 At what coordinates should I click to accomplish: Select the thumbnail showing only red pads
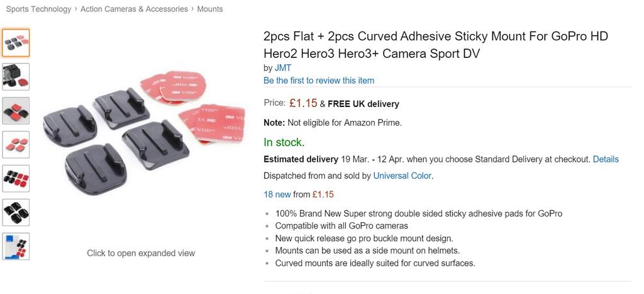15,145
